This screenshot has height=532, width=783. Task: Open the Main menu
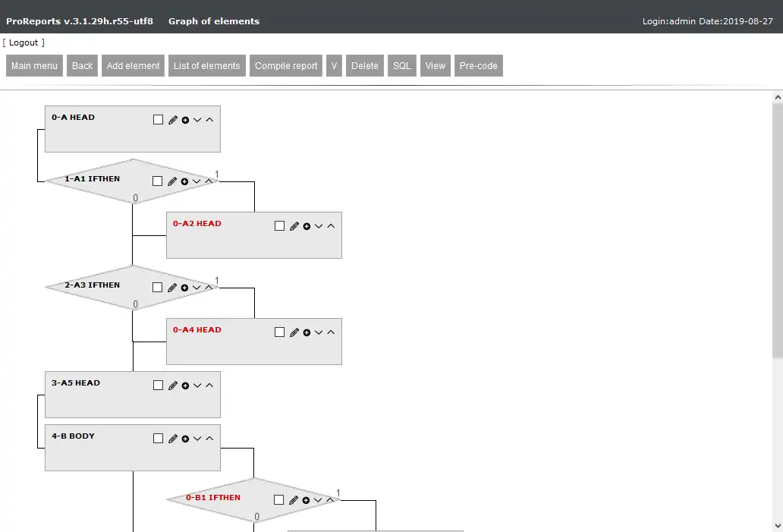(34, 66)
